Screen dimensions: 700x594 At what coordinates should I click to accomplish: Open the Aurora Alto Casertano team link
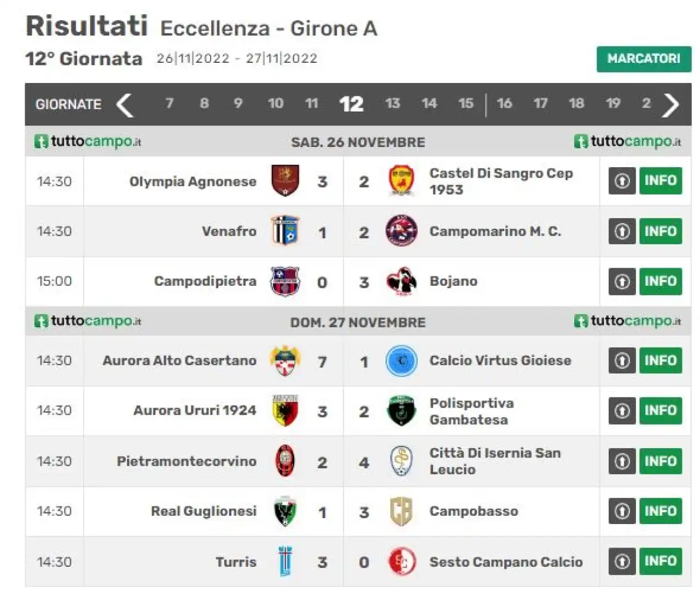179,361
